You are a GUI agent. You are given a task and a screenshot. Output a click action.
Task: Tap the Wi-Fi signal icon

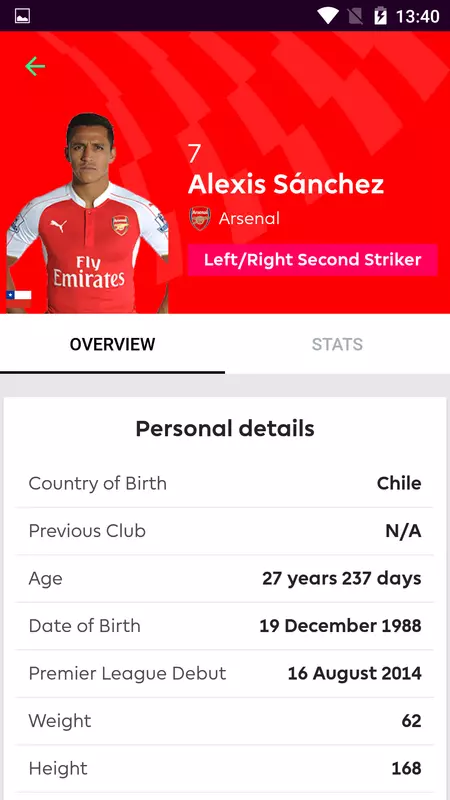tap(327, 16)
